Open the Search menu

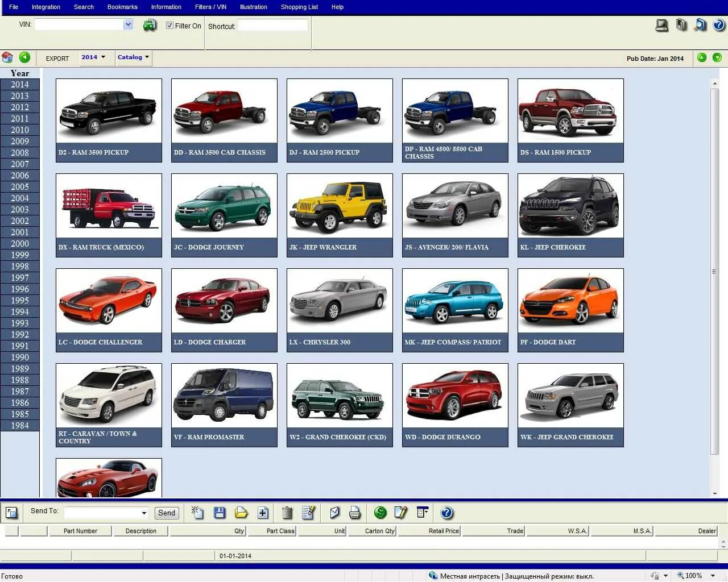(x=84, y=7)
